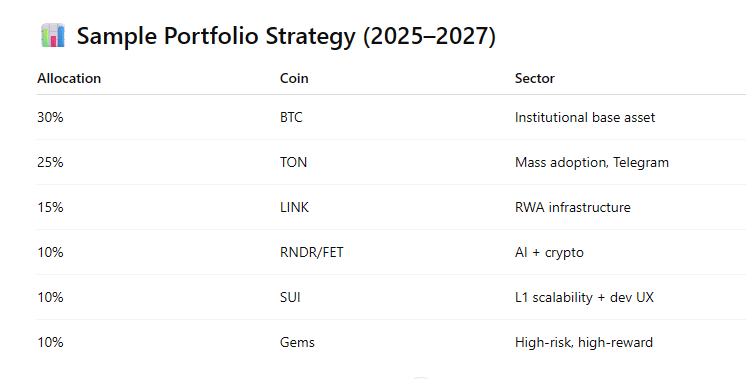The image size is (746, 379).
Task: Click L1 scalability + dev UX text
Action: coord(584,298)
